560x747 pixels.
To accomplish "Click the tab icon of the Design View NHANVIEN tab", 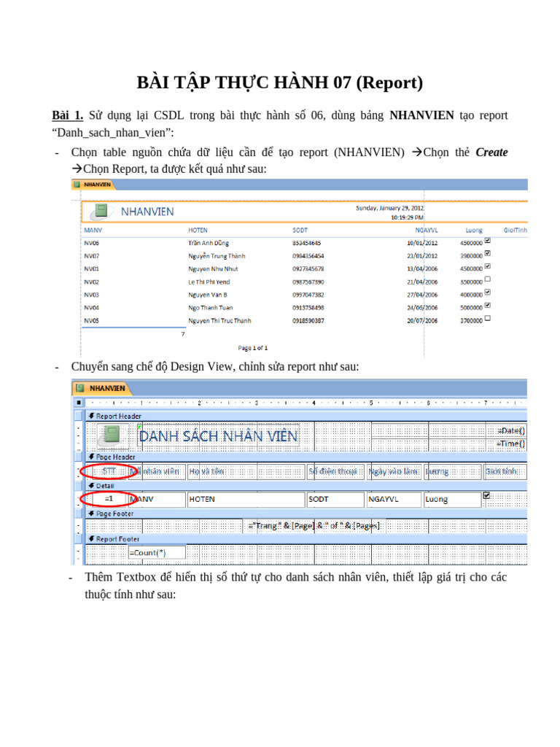I will (80, 388).
